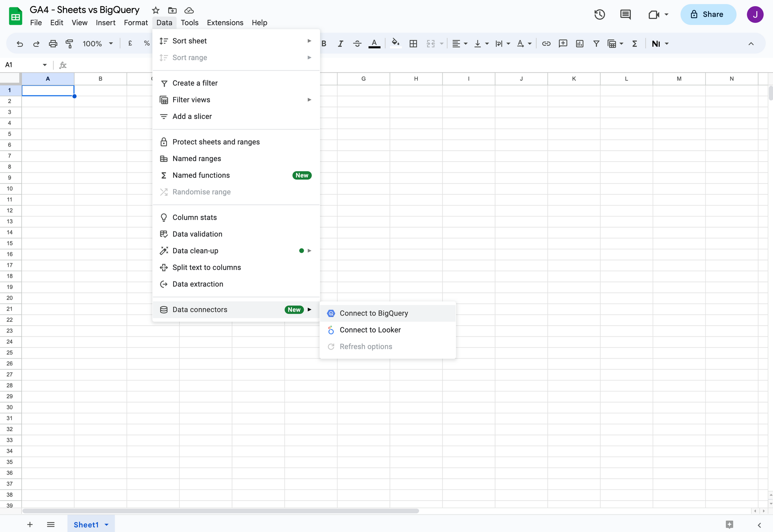Check the cloud document status icon

189,10
